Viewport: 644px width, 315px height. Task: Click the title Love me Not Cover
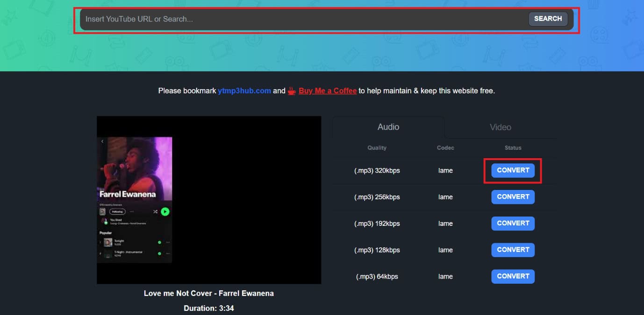209,294
